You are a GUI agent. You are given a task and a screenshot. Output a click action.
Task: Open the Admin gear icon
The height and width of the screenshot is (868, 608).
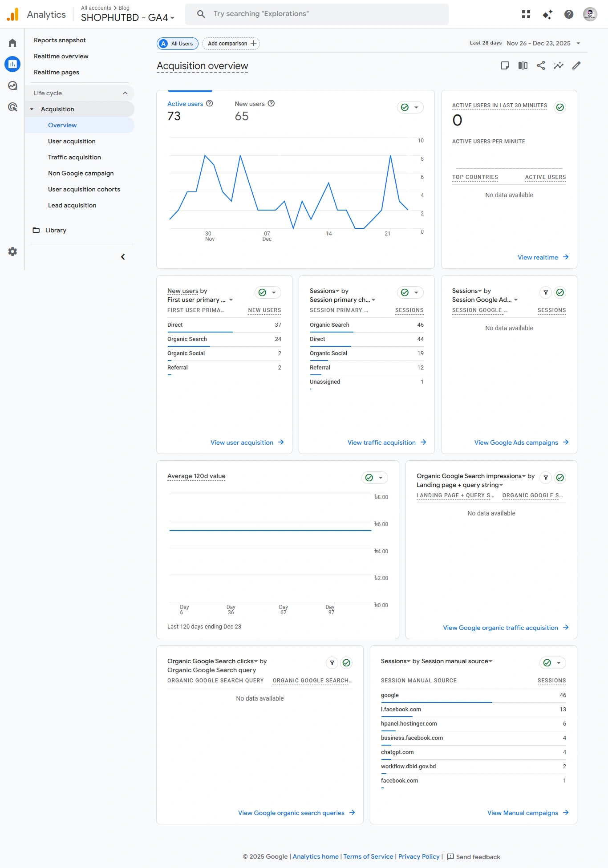pos(12,251)
